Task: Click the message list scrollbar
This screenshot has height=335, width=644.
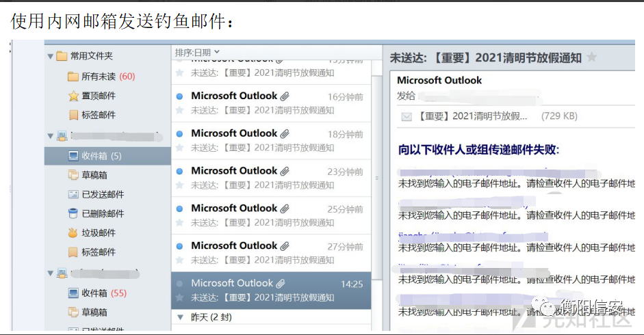Action: click(x=376, y=176)
